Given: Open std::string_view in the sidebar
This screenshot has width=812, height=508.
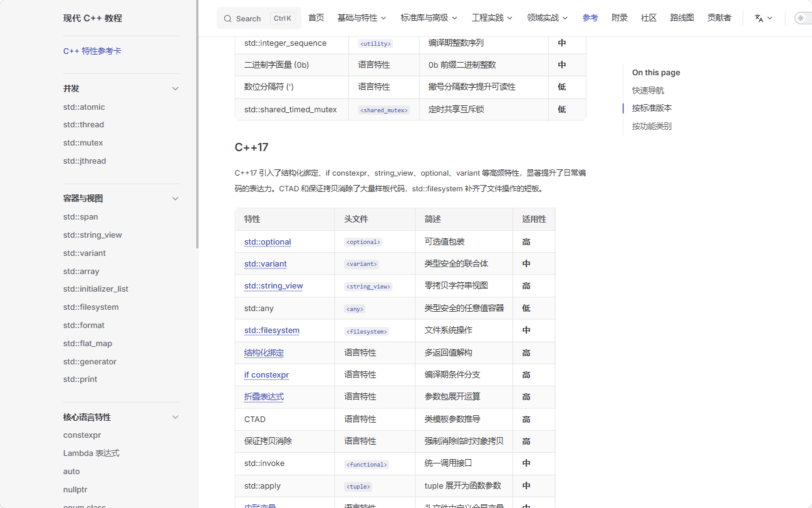Looking at the screenshot, I should coord(93,235).
